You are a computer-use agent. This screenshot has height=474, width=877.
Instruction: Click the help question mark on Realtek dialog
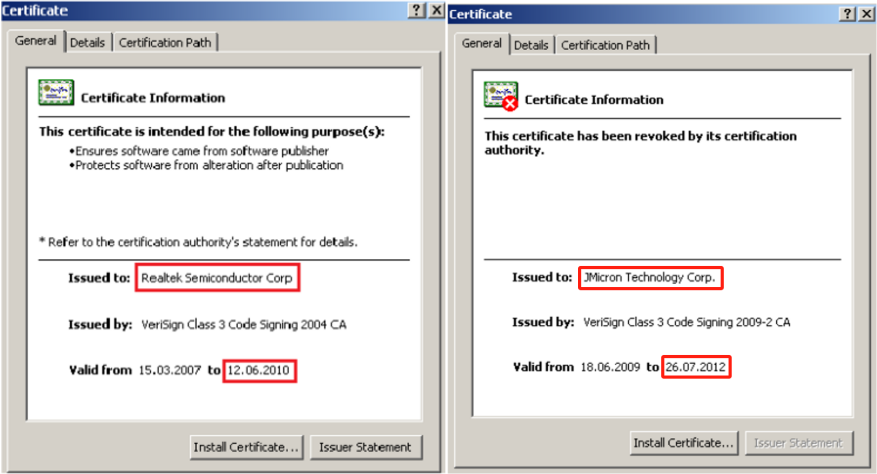click(x=417, y=9)
